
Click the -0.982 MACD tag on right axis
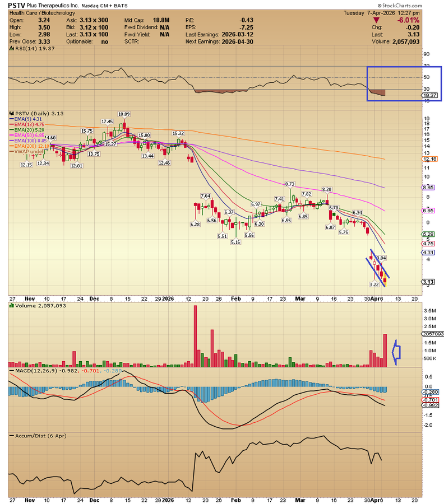pyautogui.click(x=430, y=405)
